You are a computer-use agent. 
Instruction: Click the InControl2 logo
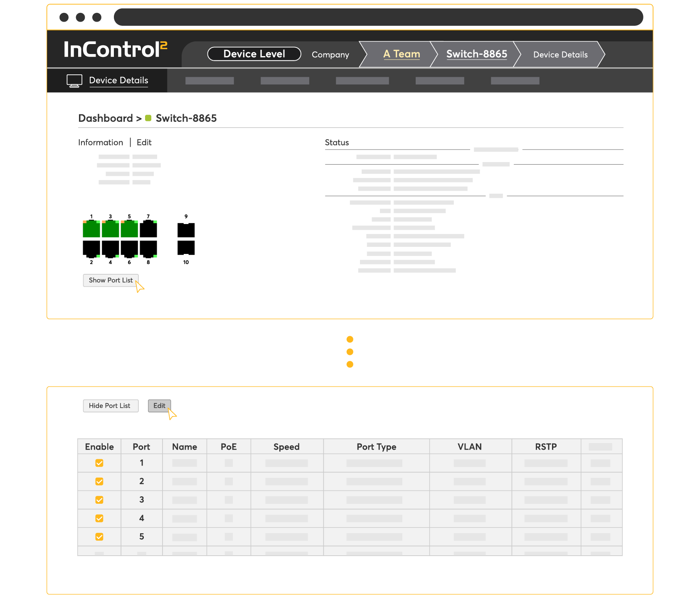coord(115,49)
